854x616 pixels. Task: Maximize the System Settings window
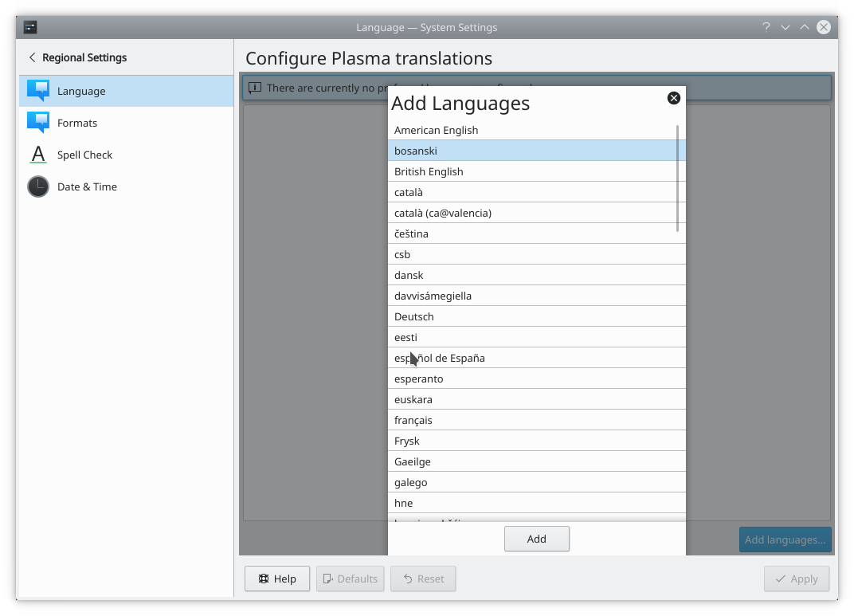click(805, 27)
